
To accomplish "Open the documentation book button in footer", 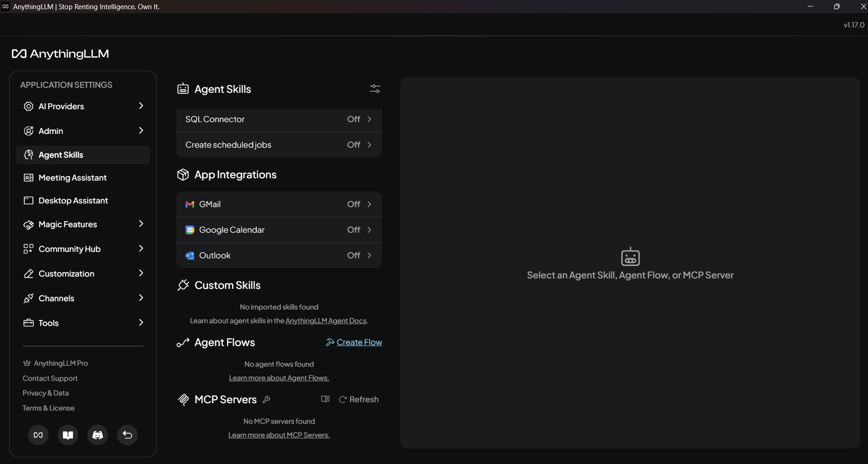I will click(68, 435).
